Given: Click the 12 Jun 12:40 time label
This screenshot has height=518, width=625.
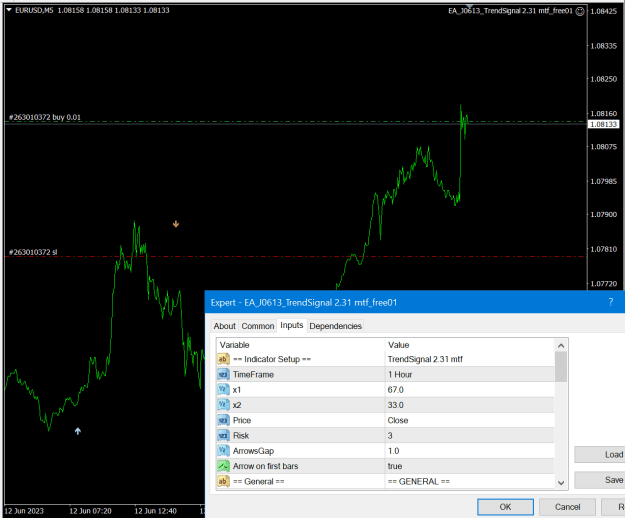Looking at the screenshot, I should pos(155,511).
